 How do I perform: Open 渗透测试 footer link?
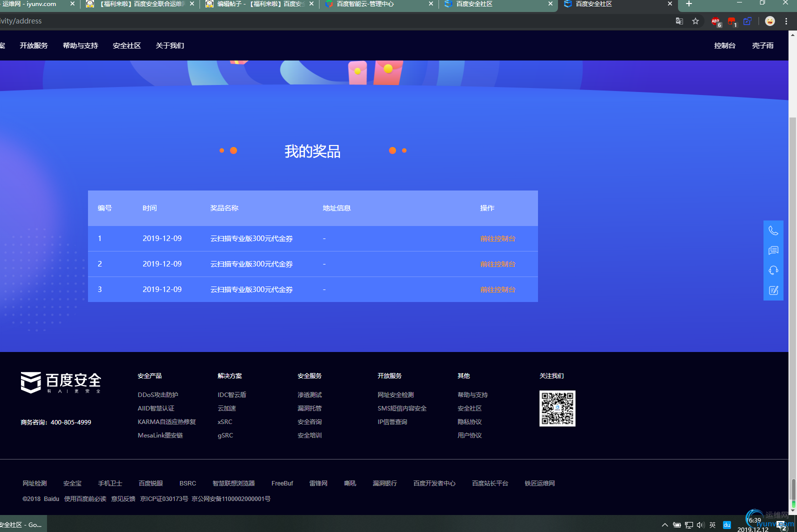pyautogui.click(x=309, y=395)
